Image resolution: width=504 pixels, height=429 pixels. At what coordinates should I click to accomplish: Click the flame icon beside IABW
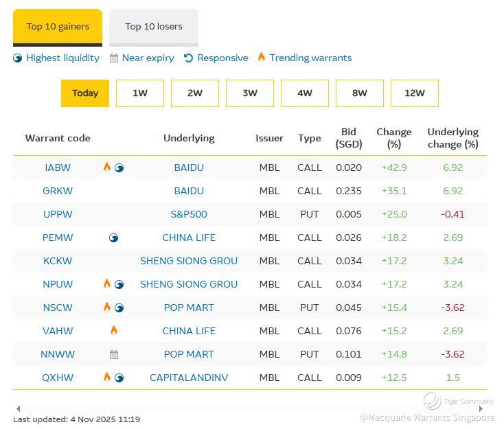(107, 167)
